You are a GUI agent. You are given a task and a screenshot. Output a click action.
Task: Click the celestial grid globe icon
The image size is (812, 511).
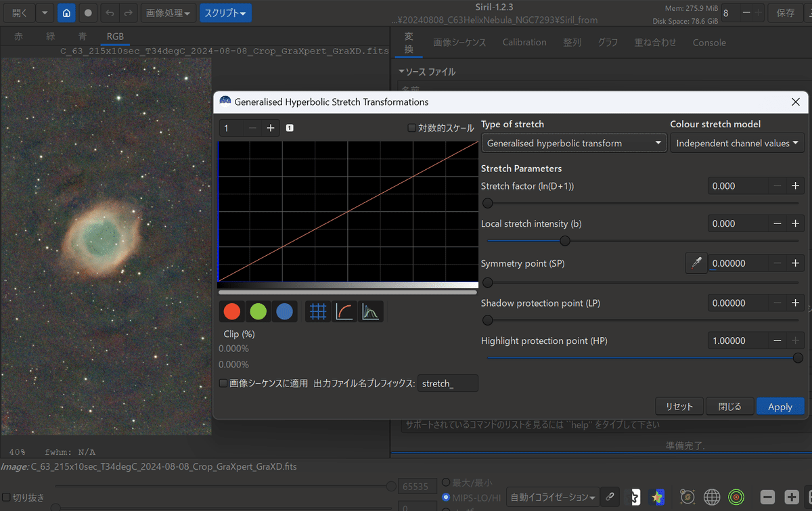(712, 497)
